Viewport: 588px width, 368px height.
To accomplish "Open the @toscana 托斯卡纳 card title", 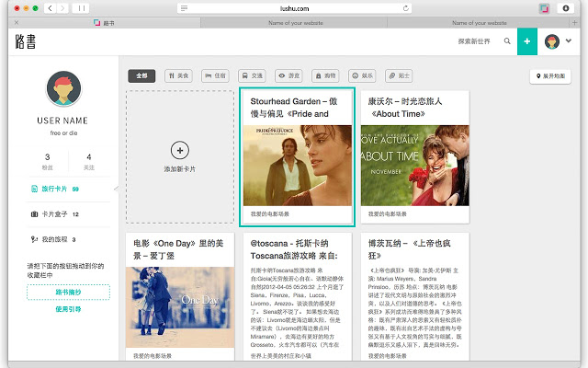I will [294, 249].
